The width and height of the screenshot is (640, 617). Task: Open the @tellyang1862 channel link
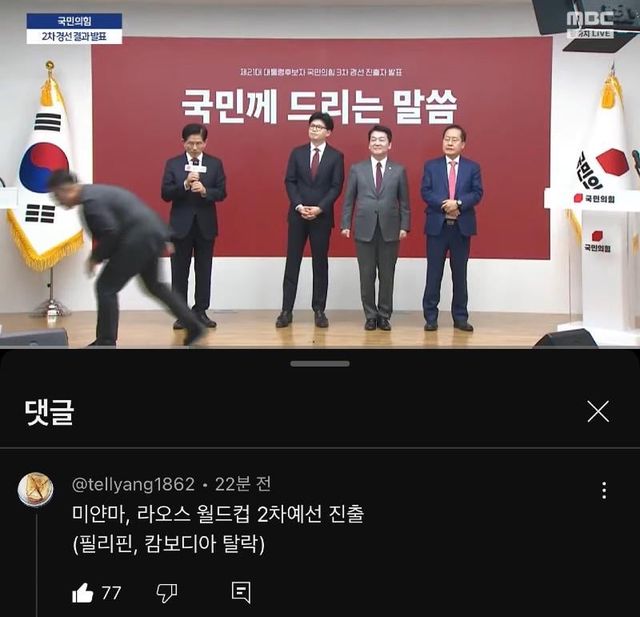(133, 484)
